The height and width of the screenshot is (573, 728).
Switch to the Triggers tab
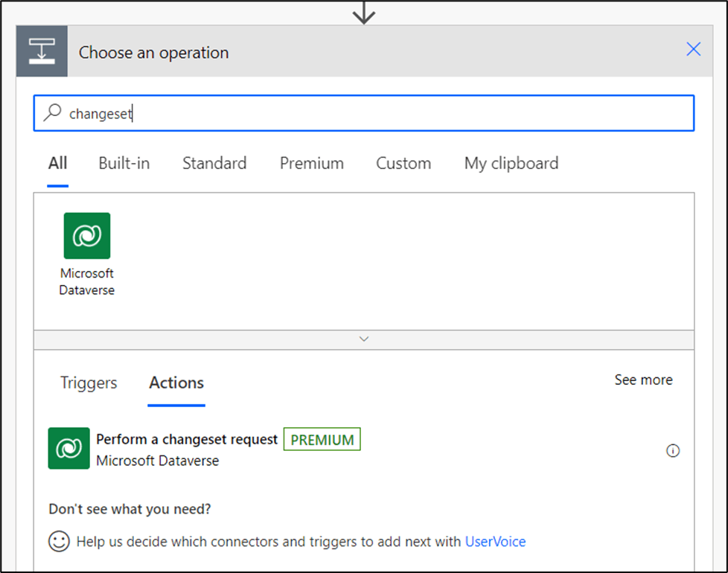point(89,383)
